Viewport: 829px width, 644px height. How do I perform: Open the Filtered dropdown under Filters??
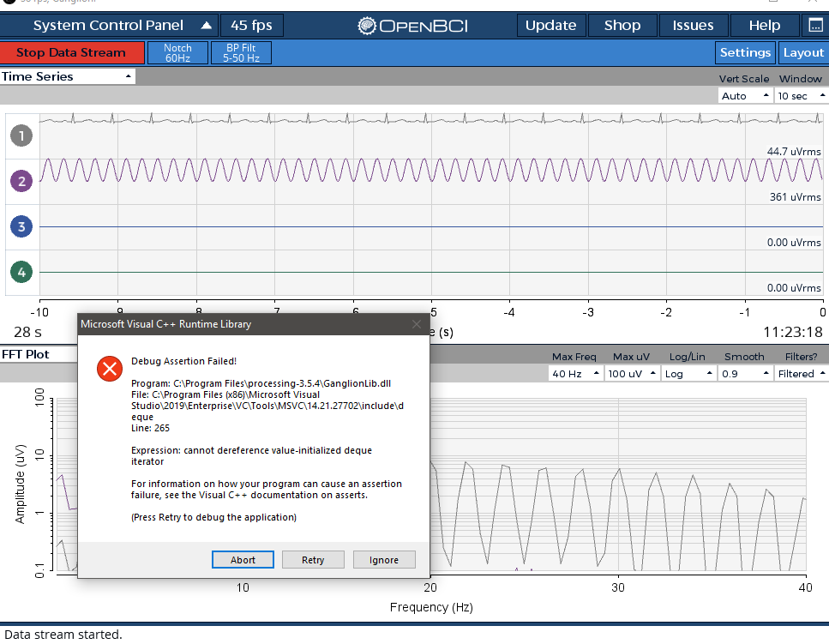pyautogui.click(x=802, y=374)
